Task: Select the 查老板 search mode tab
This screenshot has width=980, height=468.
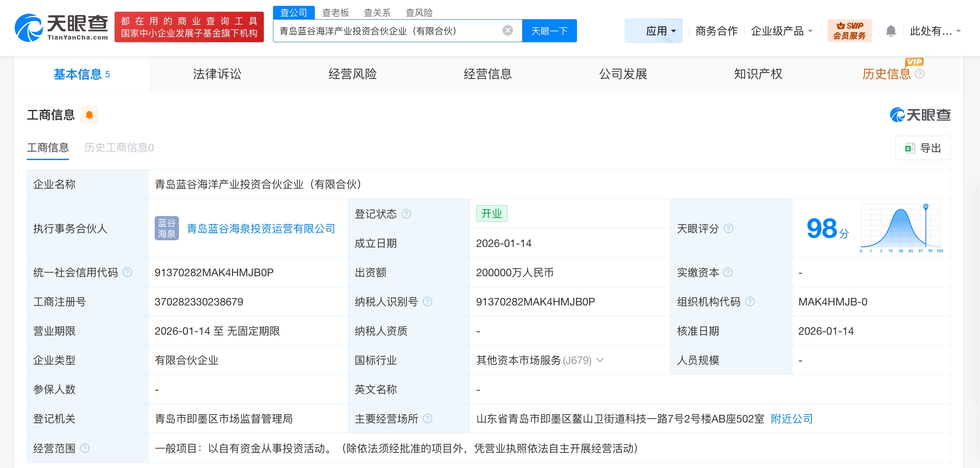Action: [335, 13]
